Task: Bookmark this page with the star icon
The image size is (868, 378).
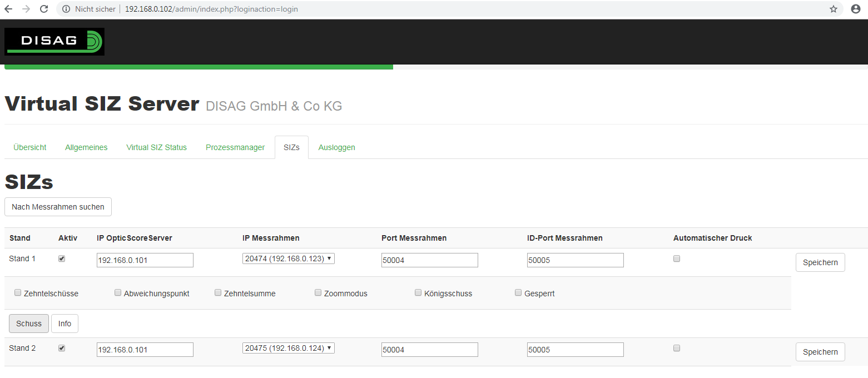Action: click(833, 9)
